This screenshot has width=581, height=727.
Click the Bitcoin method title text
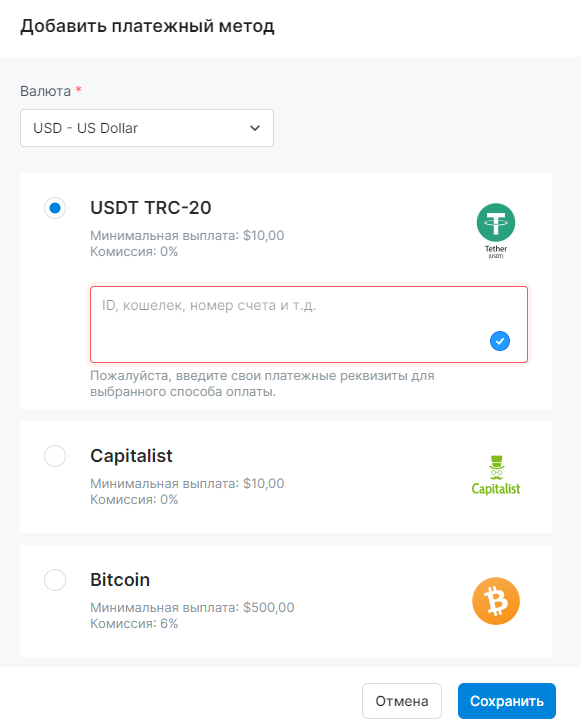pos(120,580)
